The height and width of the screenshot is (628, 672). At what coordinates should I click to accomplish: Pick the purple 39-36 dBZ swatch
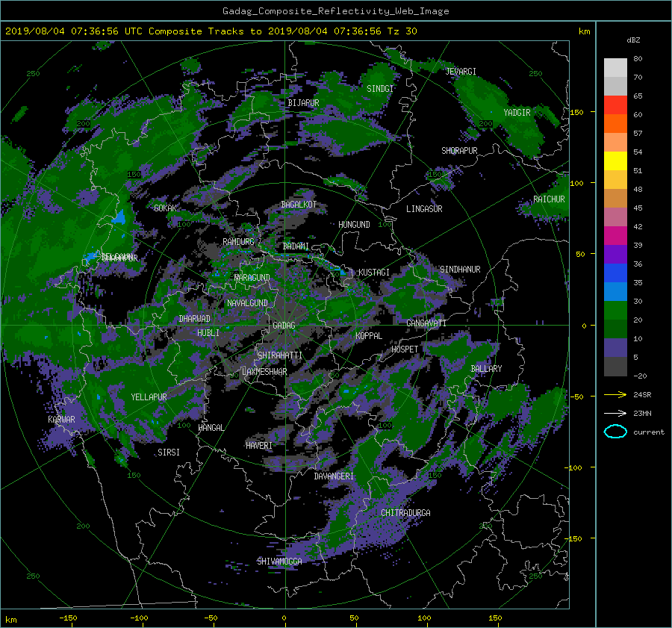(615, 254)
